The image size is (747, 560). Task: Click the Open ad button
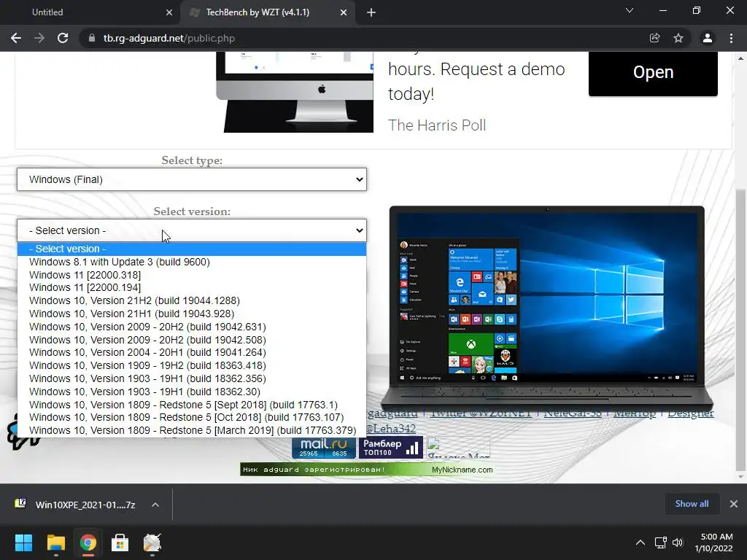click(653, 73)
